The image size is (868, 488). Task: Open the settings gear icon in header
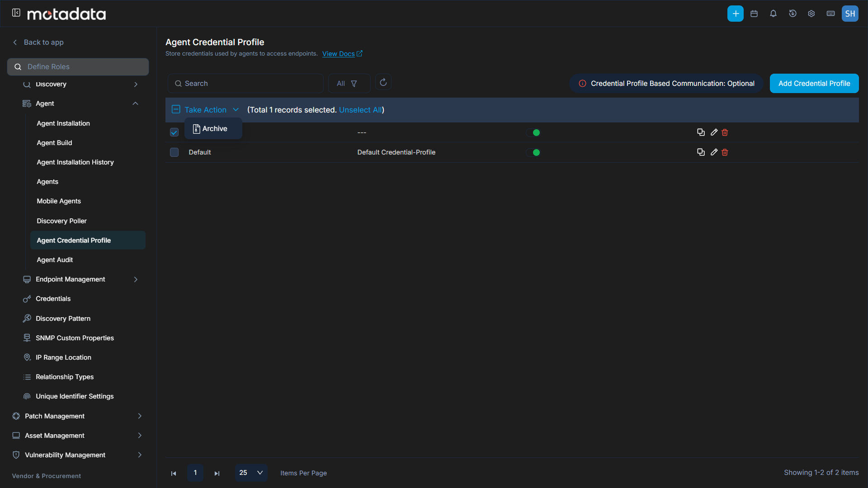[x=811, y=14]
